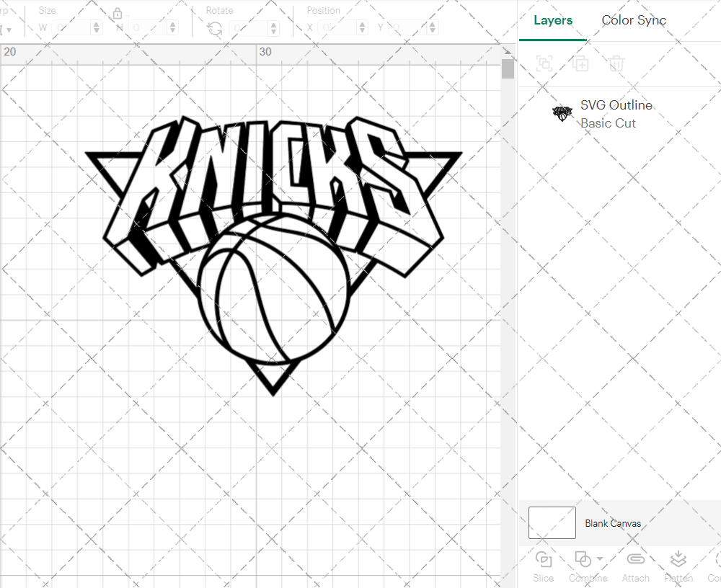Click the width stepper up arrow

coord(95,24)
